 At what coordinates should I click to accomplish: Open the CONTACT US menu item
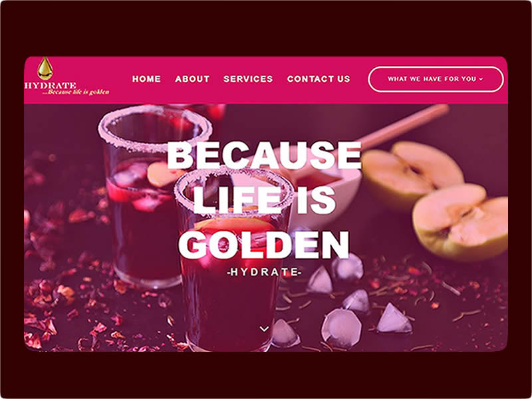coord(319,79)
